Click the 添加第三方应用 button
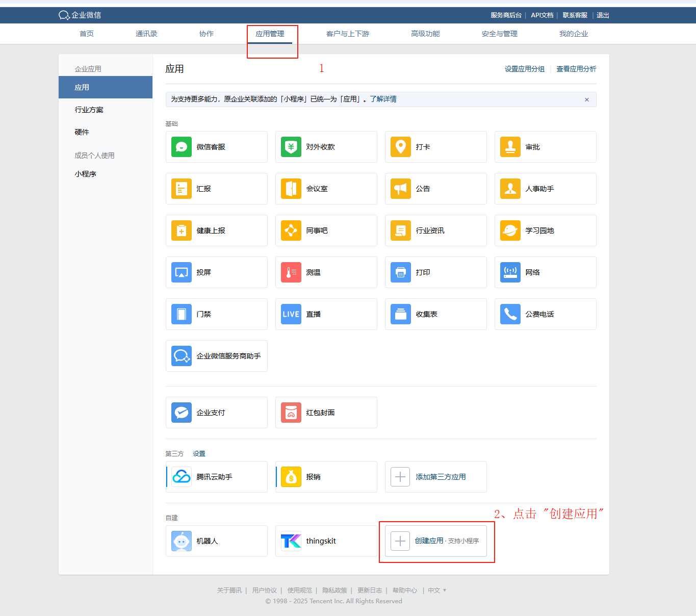Image resolution: width=696 pixels, height=616 pixels. [435, 477]
